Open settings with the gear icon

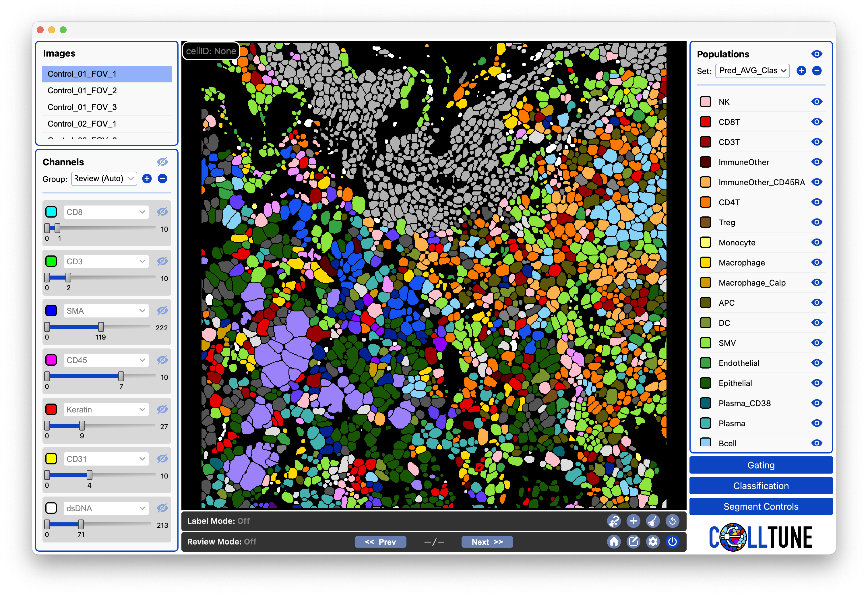[653, 542]
